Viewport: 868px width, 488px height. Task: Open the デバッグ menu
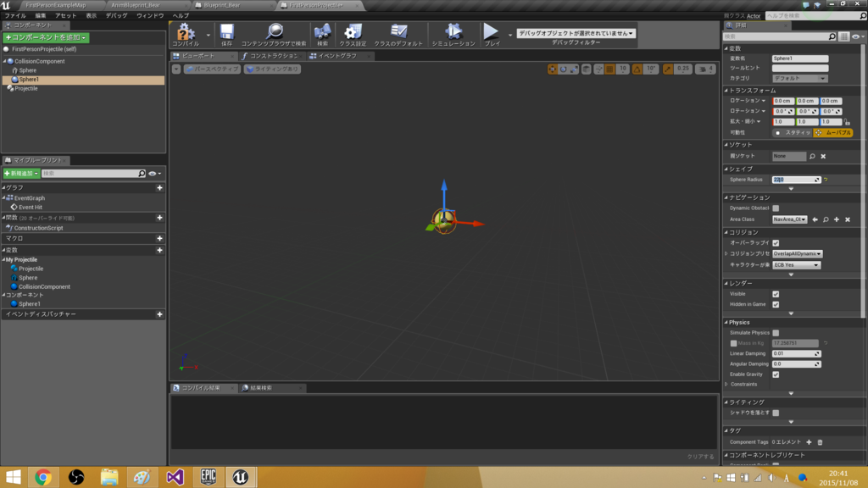coord(116,15)
